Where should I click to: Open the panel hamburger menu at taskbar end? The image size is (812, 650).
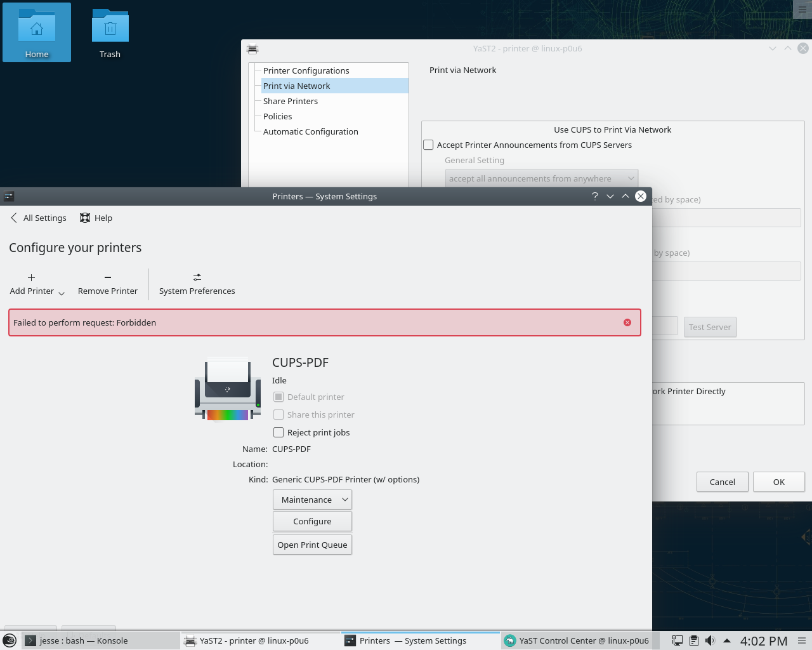pyautogui.click(x=802, y=640)
